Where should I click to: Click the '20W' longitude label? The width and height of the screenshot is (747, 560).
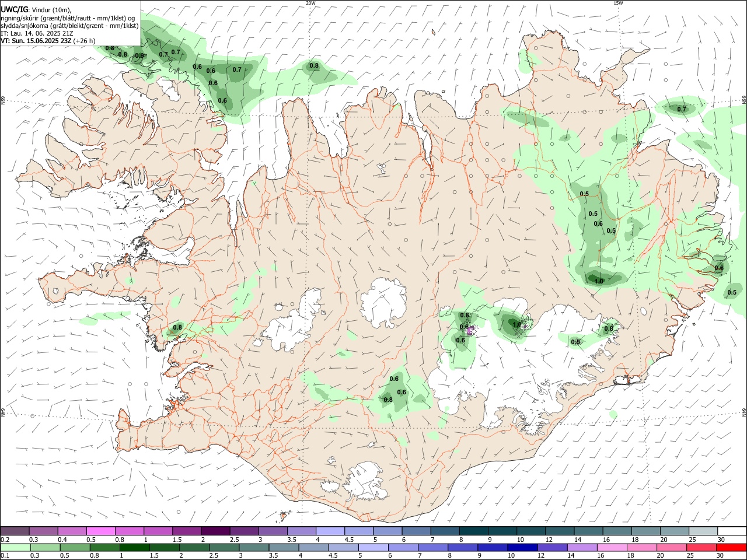coord(310,3)
